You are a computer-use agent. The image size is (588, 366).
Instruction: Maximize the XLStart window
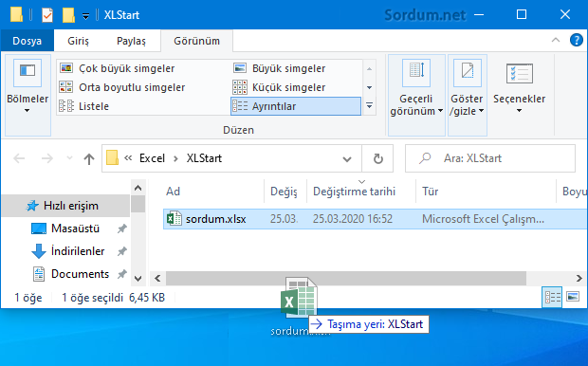click(522, 14)
